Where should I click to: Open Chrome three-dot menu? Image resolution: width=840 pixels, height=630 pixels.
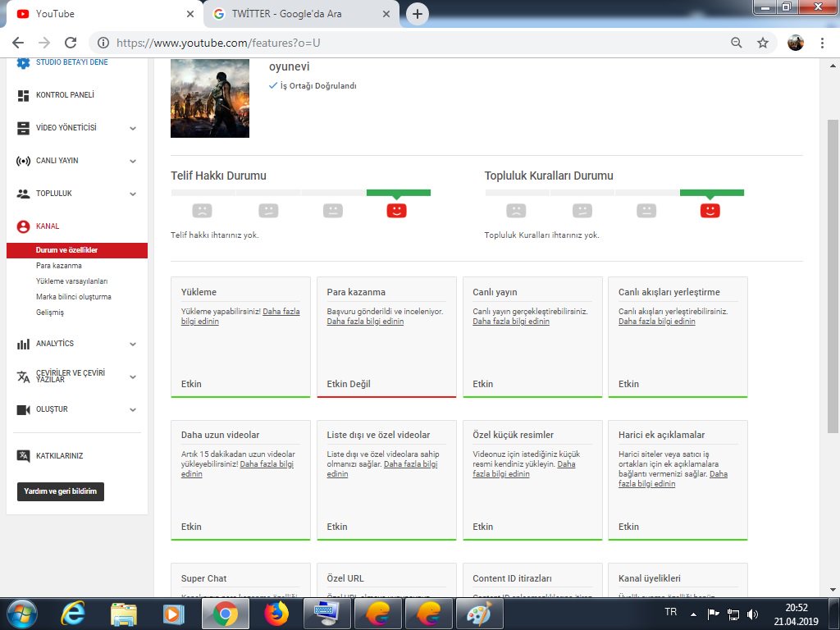(x=822, y=43)
